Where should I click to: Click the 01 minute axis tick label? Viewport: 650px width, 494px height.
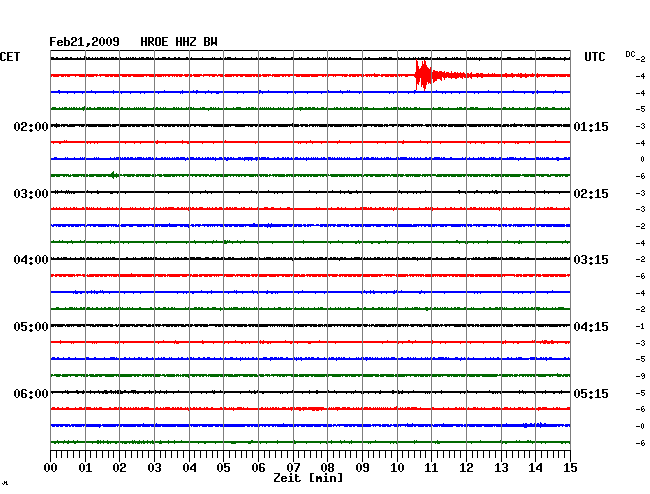click(x=85, y=468)
